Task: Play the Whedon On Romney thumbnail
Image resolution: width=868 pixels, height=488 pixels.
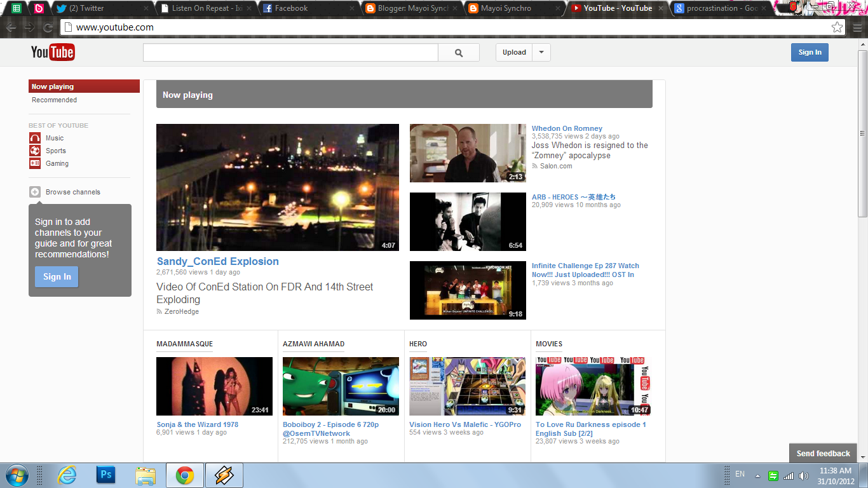Action: (468, 153)
